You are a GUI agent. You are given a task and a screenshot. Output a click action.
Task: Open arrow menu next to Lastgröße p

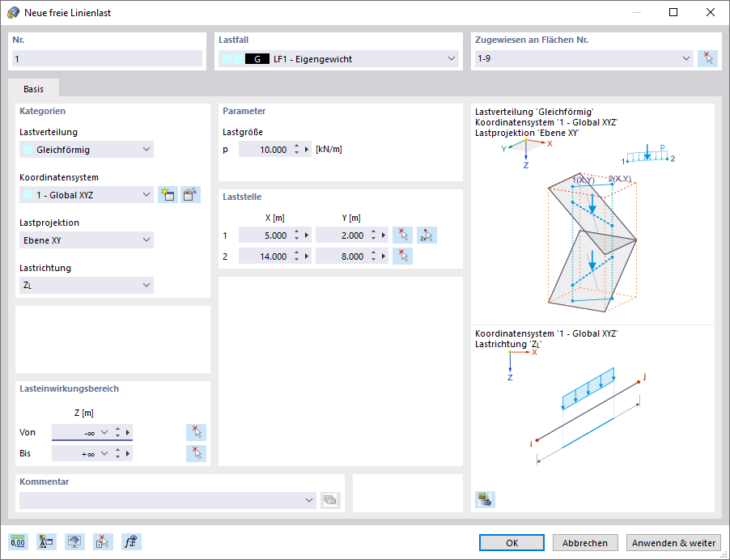point(307,150)
